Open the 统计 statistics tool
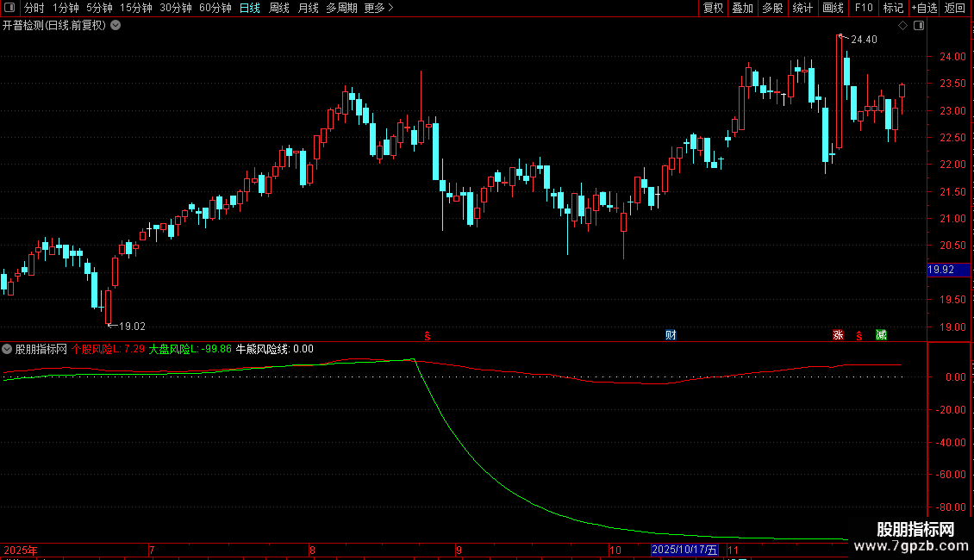 802,8
